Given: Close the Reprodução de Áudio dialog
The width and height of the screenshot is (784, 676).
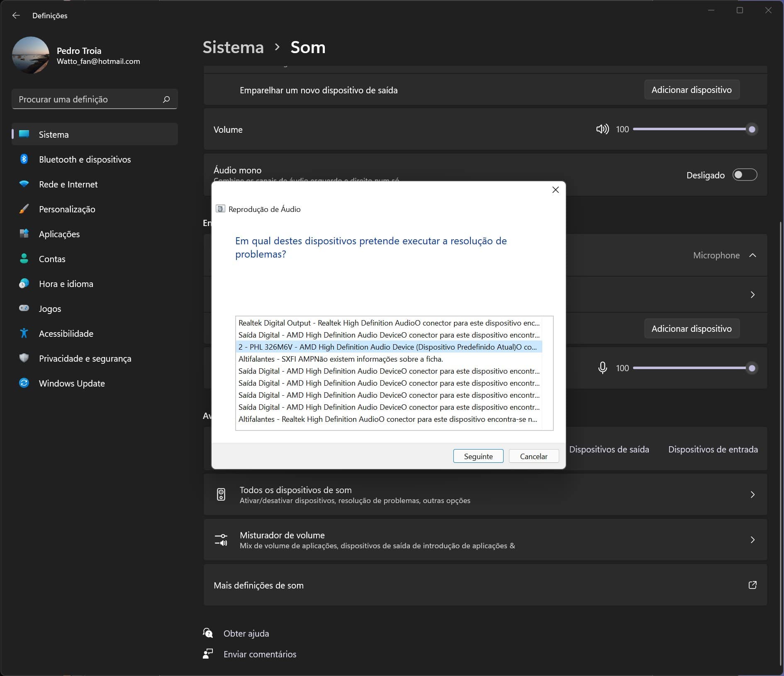Looking at the screenshot, I should pos(555,190).
